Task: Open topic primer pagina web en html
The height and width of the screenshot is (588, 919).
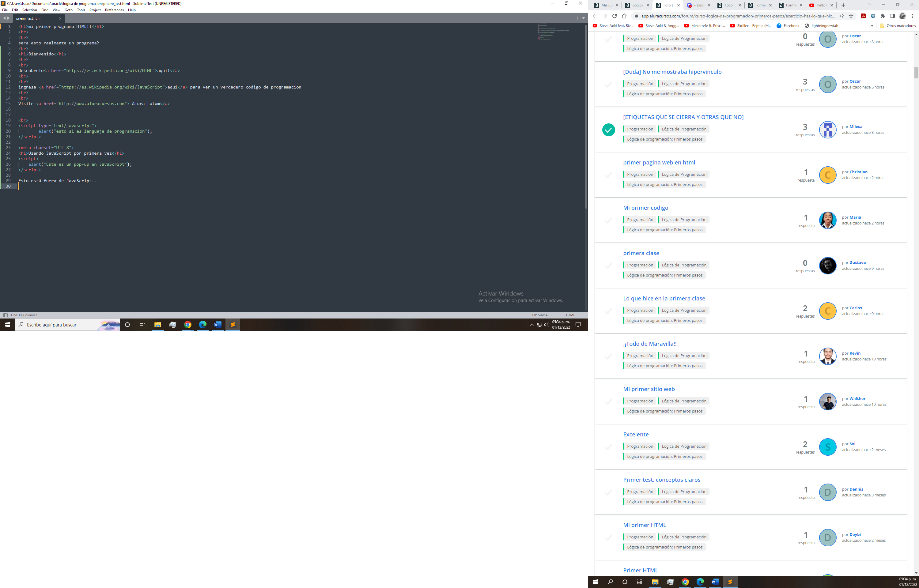Action: click(659, 163)
